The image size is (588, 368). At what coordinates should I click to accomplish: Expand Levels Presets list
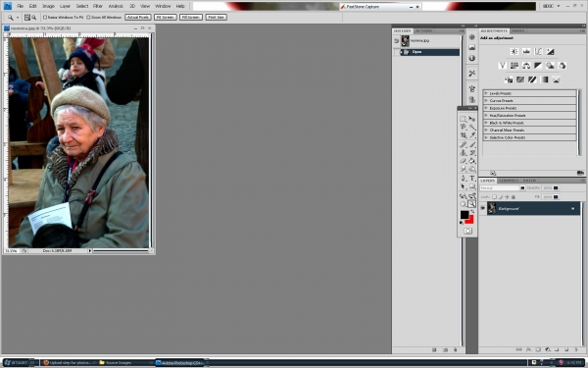click(486, 93)
